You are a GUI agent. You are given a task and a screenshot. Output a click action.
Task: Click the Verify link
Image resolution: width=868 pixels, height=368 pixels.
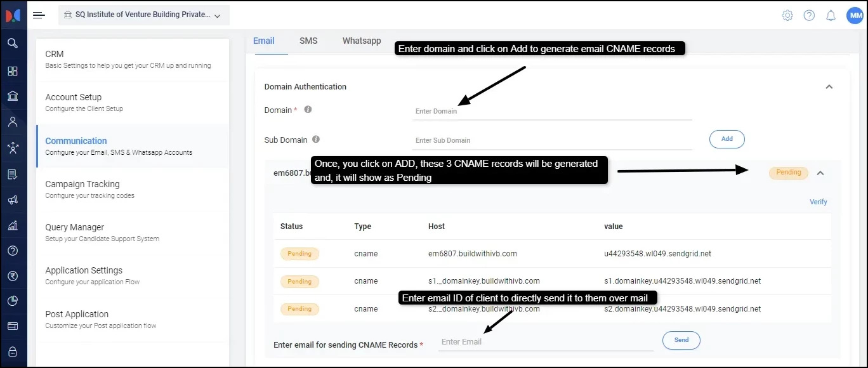(818, 202)
